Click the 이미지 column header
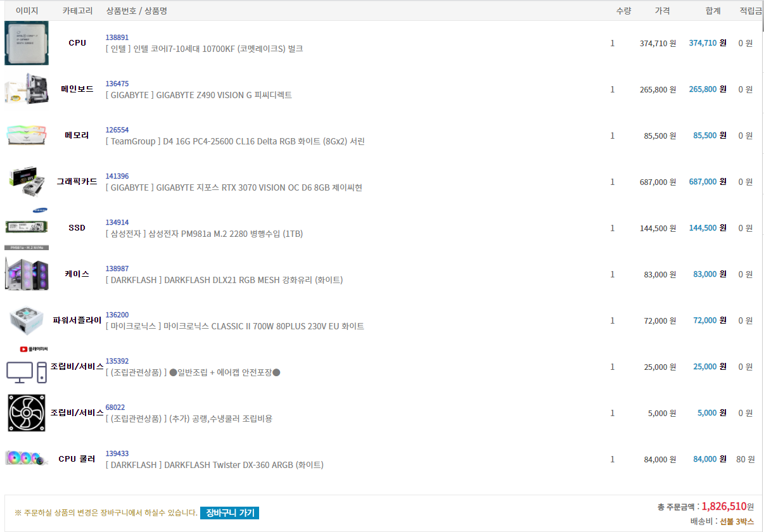Image resolution: width=764 pixels, height=532 pixels. coord(27,11)
